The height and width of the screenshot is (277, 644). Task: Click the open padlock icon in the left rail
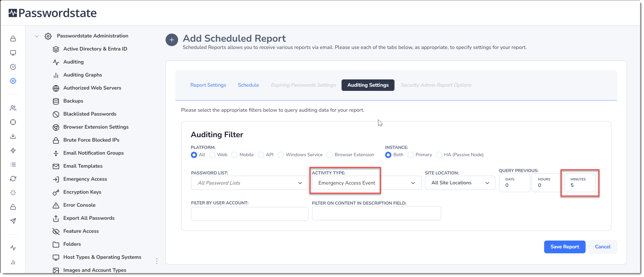(x=13, y=207)
